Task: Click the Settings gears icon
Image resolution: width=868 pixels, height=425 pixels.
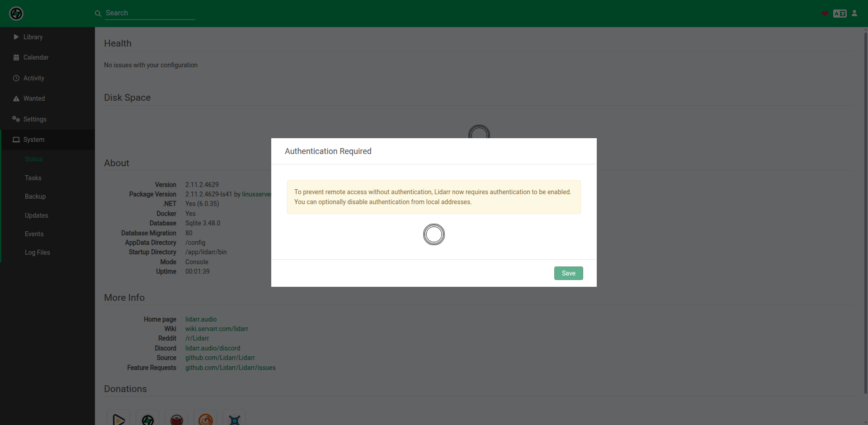Action: (16, 119)
